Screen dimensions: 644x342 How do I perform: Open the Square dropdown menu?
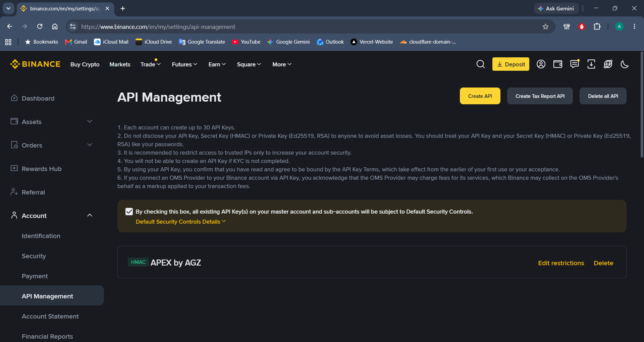[x=249, y=64]
